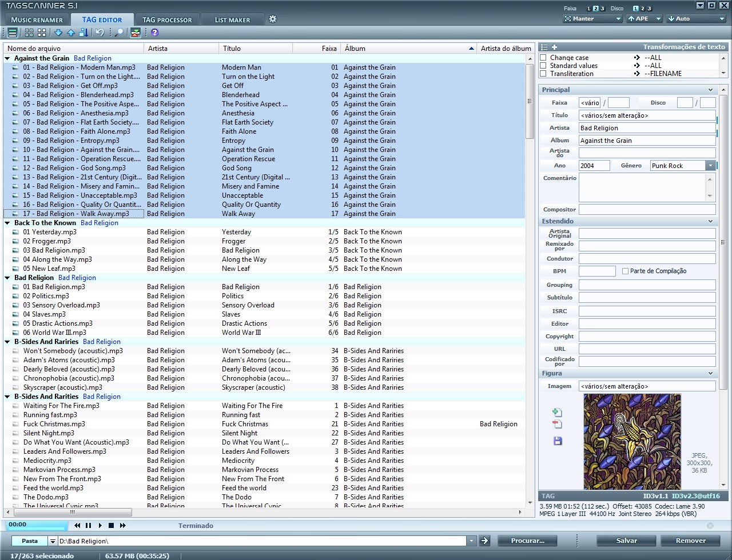This screenshot has height=560, width=732.
Task: Select the move track up icon
Action: point(70,33)
